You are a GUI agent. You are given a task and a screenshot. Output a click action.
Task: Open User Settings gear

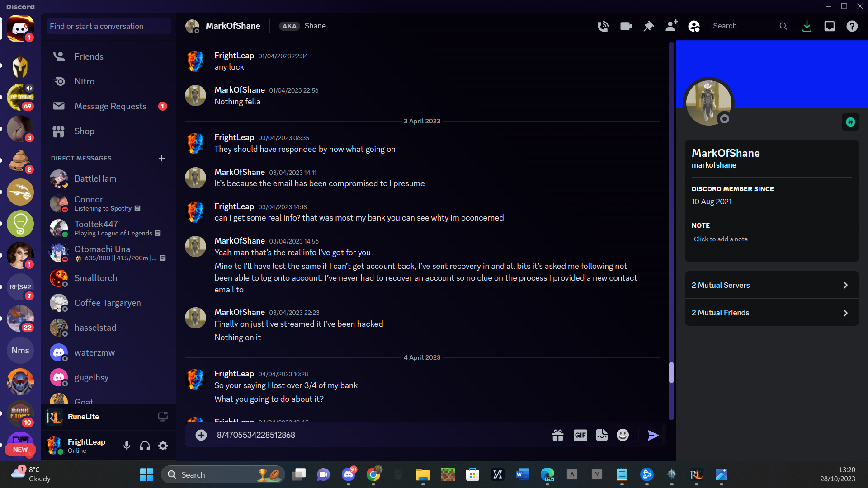[x=163, y=446]
